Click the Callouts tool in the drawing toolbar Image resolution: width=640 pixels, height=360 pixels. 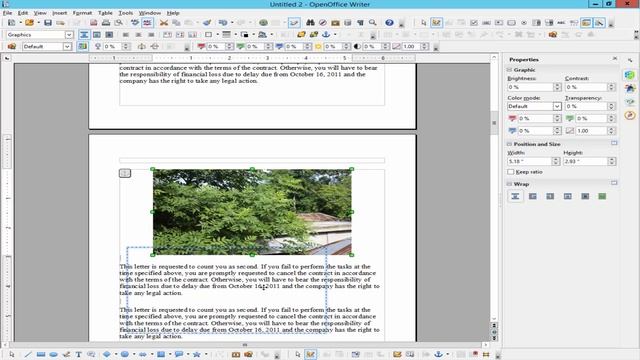(x=179, y=354)
